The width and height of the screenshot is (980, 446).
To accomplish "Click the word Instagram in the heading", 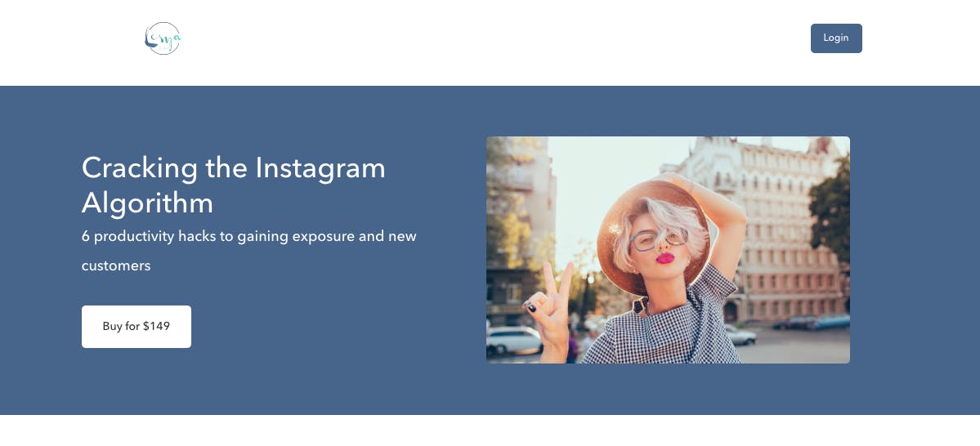I will pyautogui.click(x=320, y=168).
